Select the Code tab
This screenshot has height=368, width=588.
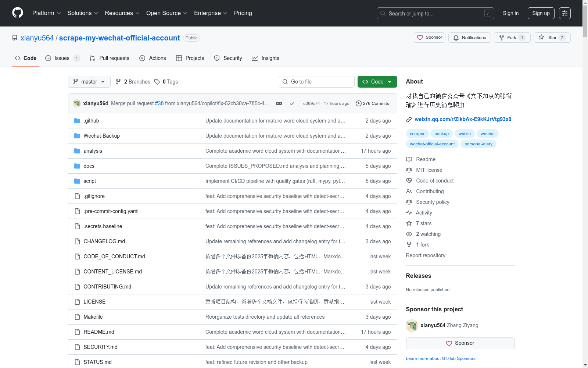tap(26, 58)
